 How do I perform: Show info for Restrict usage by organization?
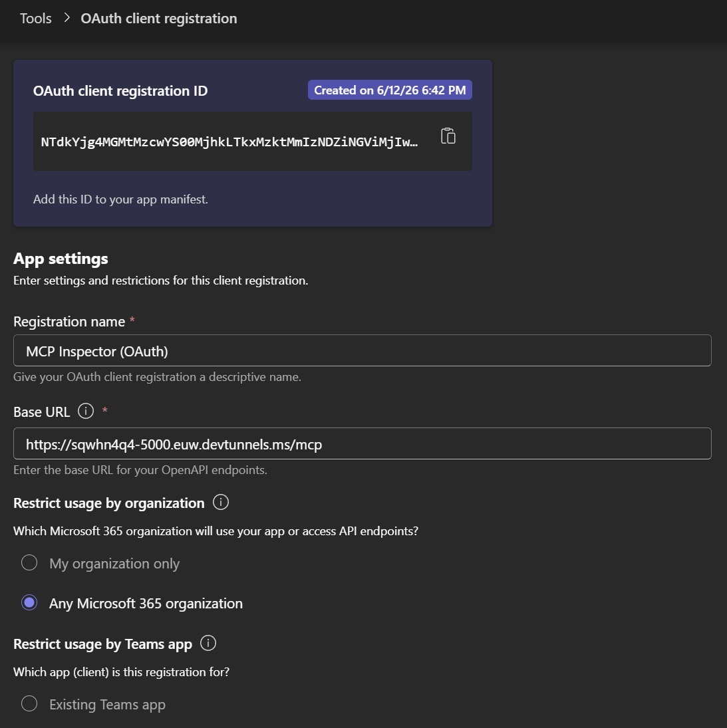click(221, 503)
